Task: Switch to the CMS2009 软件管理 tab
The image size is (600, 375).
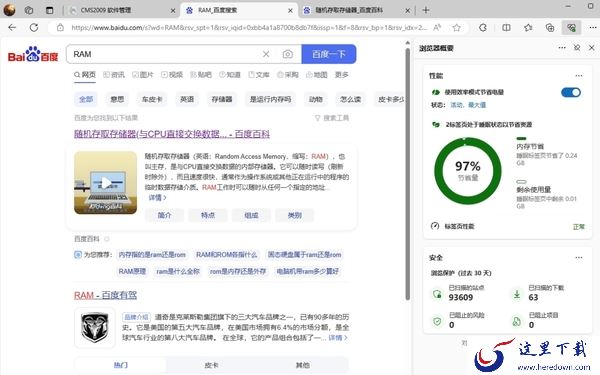Action: tap(121, 10)
